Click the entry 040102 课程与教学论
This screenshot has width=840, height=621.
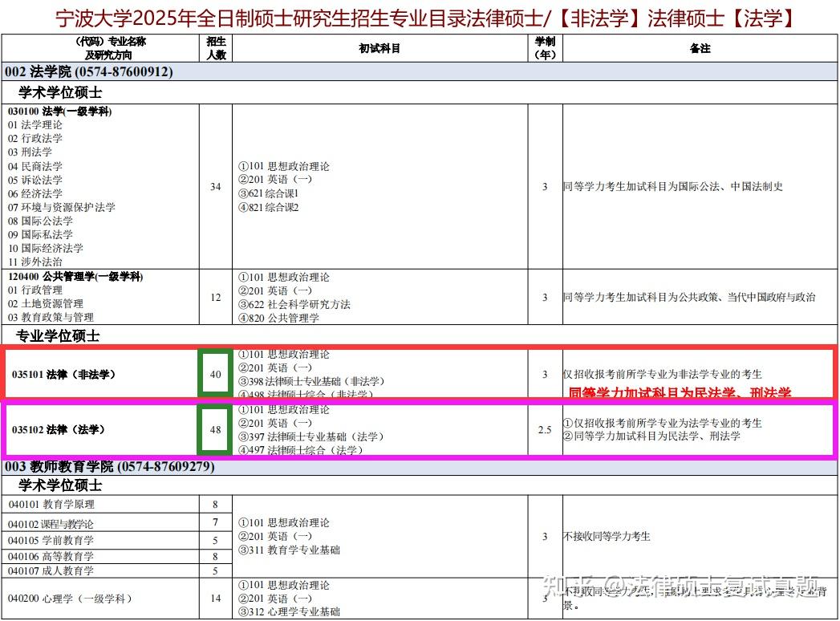click(51, 524)
